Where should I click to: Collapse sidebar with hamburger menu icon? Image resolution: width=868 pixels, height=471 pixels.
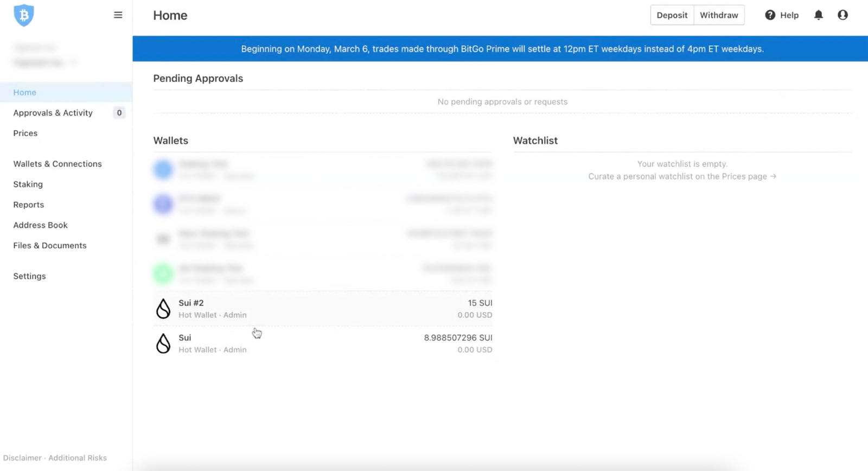point(118,15)
